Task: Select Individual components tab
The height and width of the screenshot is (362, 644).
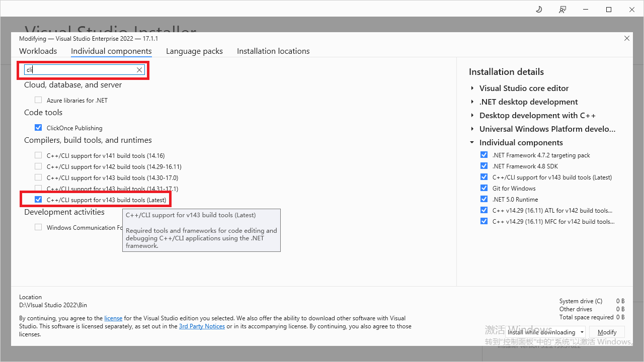Action: [x=111, y=51]
